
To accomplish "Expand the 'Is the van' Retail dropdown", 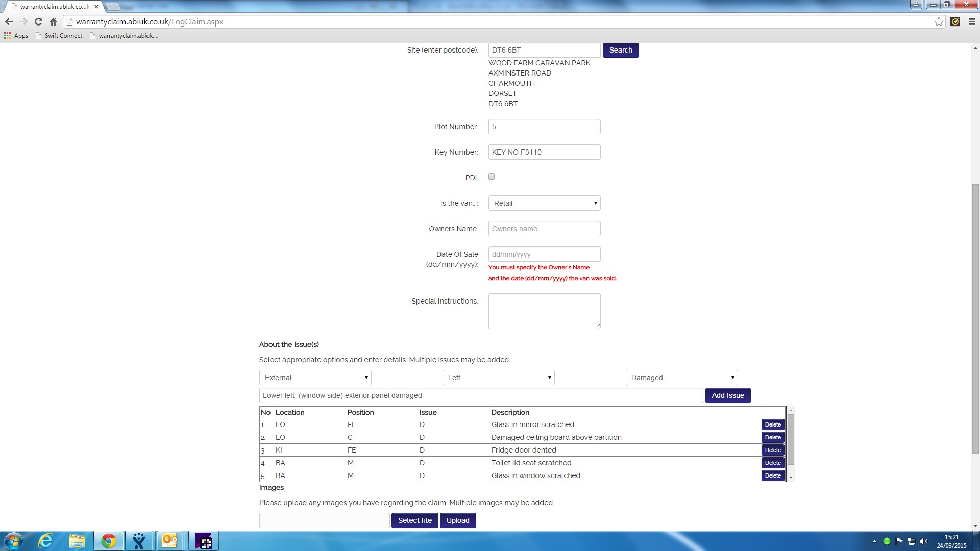I will point(544,203).
